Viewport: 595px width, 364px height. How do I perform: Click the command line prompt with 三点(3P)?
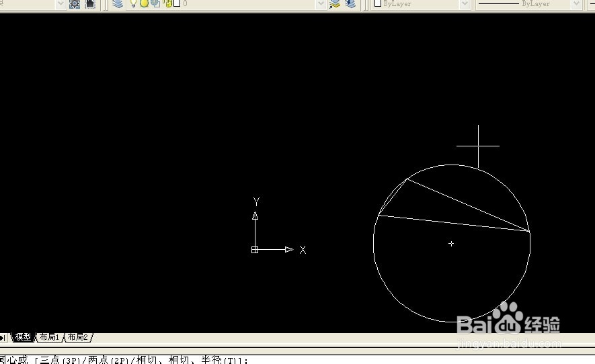pos(123,360)
